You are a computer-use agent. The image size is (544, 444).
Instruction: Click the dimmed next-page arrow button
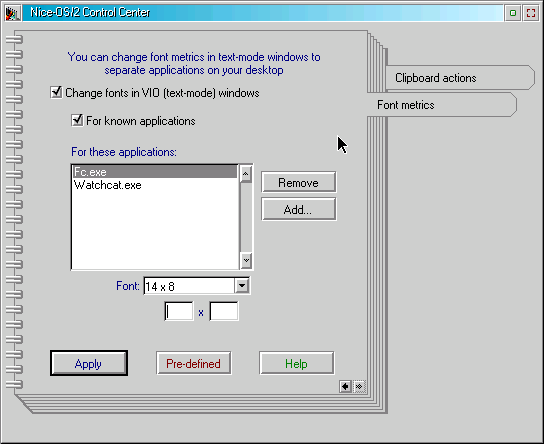359,386
